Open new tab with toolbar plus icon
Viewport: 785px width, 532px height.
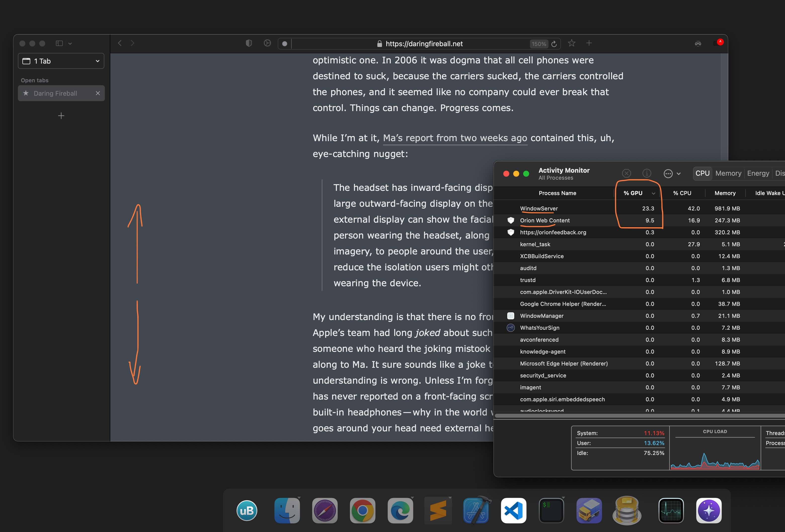(x=589, y=43)
